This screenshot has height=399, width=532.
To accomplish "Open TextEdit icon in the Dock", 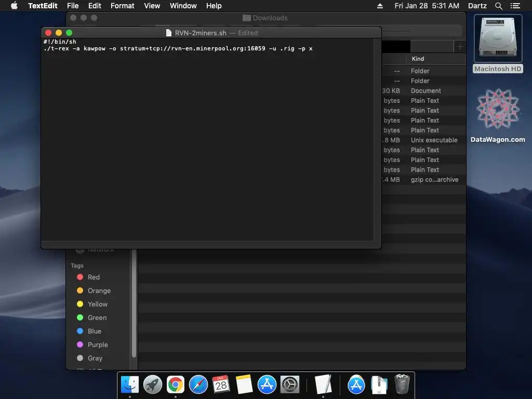I will [323, 385].
